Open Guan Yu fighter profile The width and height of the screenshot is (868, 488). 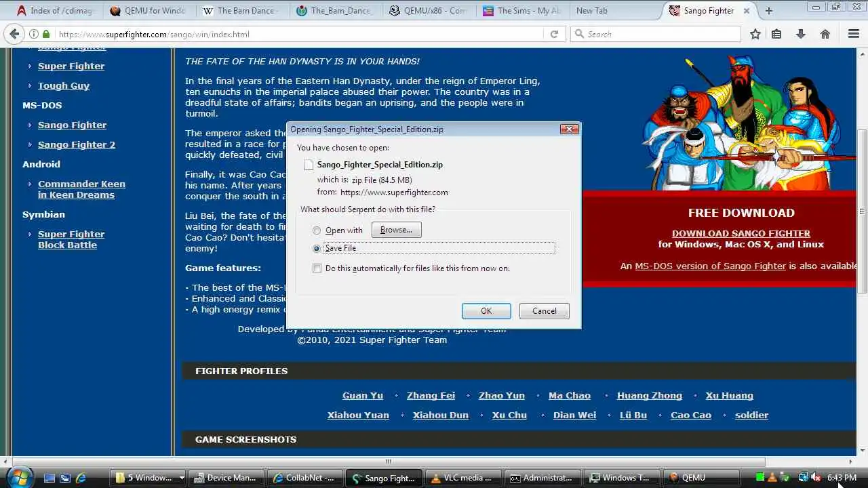pyautogui.click(x=363, y=395)
